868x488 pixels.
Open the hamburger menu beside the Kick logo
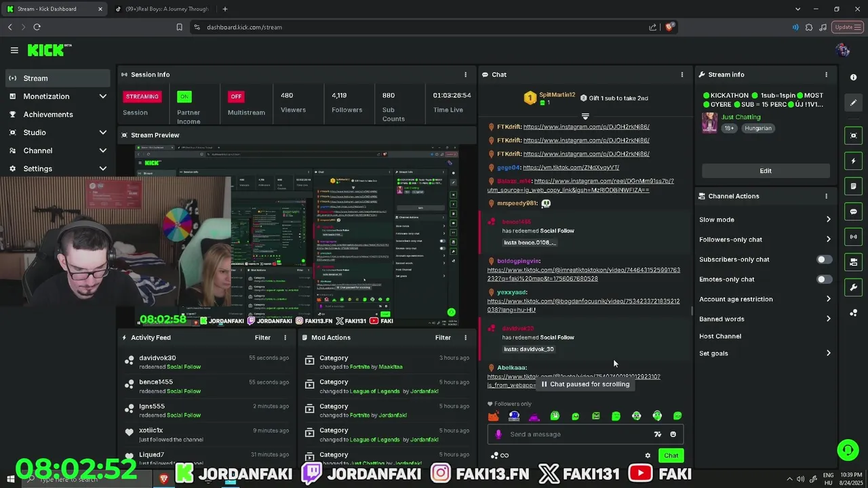tap(14, 50)
